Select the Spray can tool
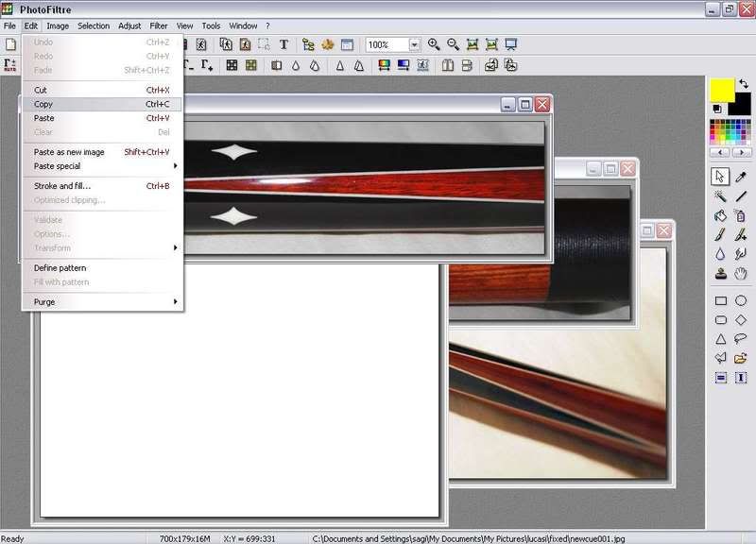 741,215
